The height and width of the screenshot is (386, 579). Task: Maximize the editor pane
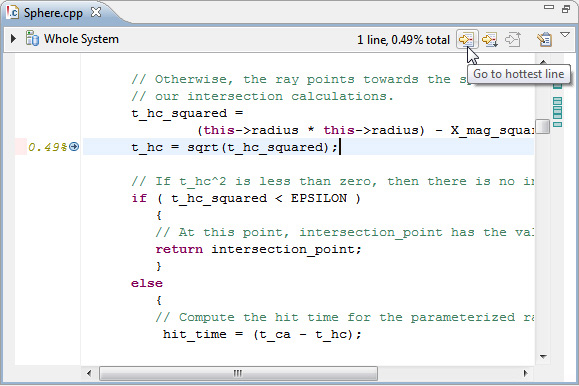566,9
